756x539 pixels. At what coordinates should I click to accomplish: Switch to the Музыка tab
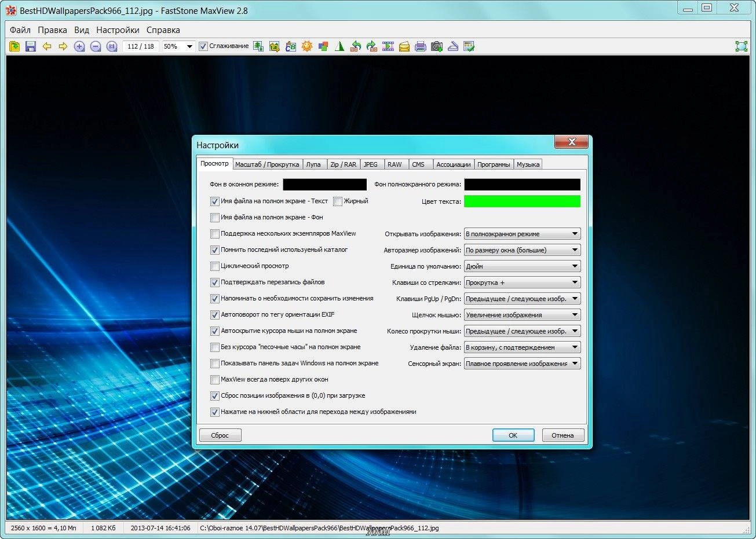click(x=528, y=164)
